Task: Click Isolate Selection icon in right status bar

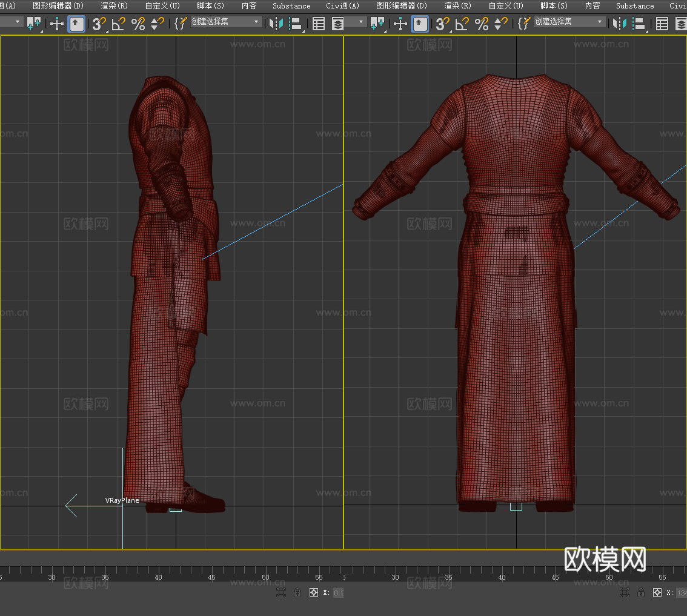Action: [625, 593]
